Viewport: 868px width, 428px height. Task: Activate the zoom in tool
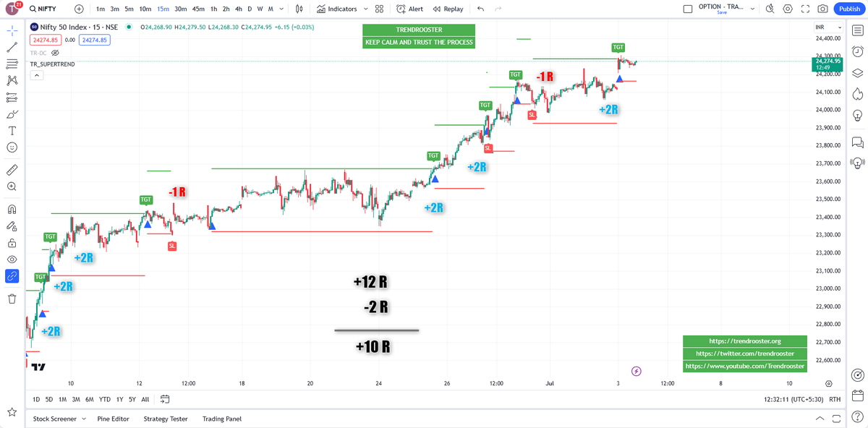pyautogui.click(x=12, y=187)
